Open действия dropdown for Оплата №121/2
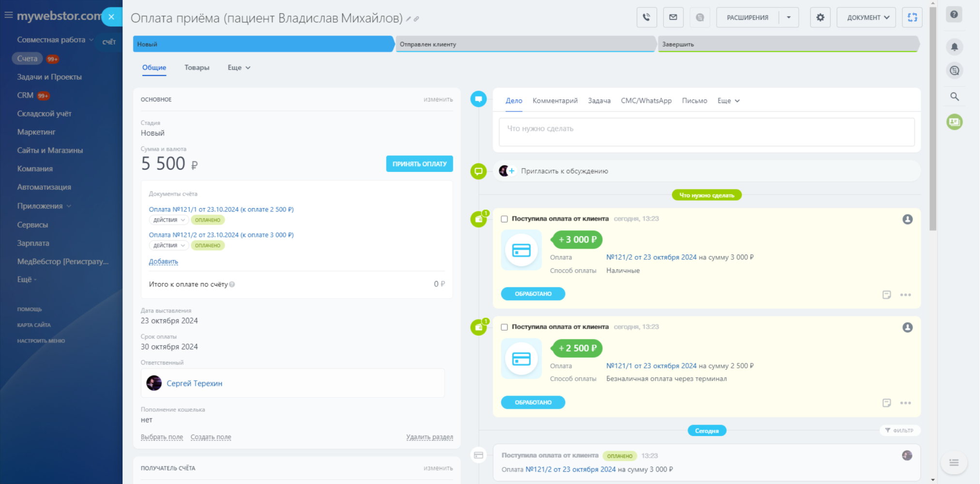This screenshot has height=484, width=980. pos(168,245)
